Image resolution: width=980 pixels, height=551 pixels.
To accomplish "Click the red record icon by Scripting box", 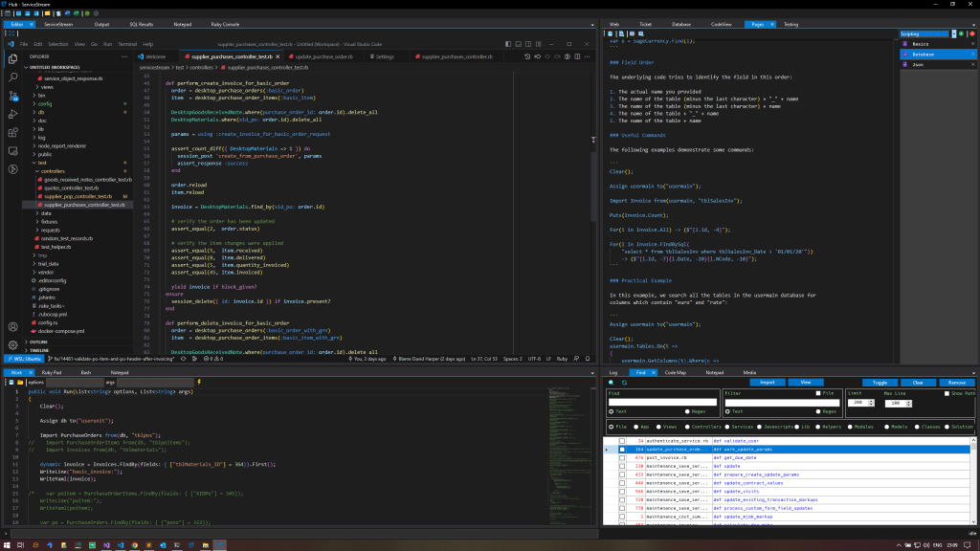I will (972, 33).
